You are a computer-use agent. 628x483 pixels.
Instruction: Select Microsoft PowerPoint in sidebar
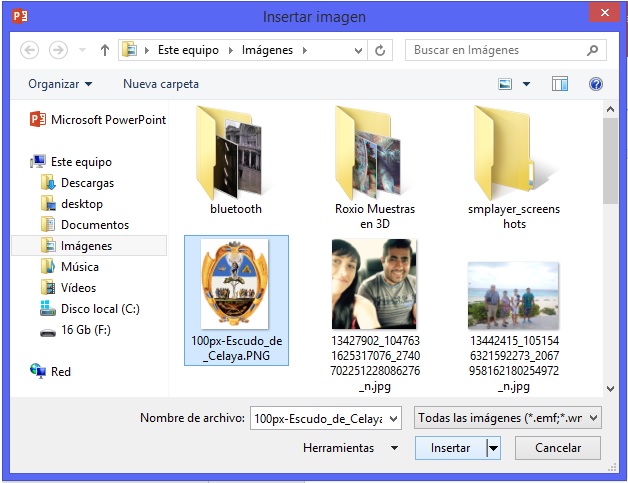click(x=107, y=119)
